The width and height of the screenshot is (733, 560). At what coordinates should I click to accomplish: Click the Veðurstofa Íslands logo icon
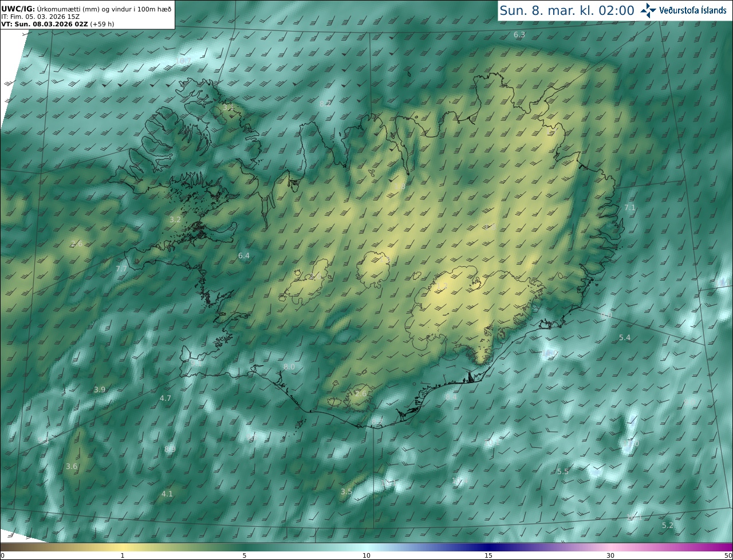(x=648, y=10)
